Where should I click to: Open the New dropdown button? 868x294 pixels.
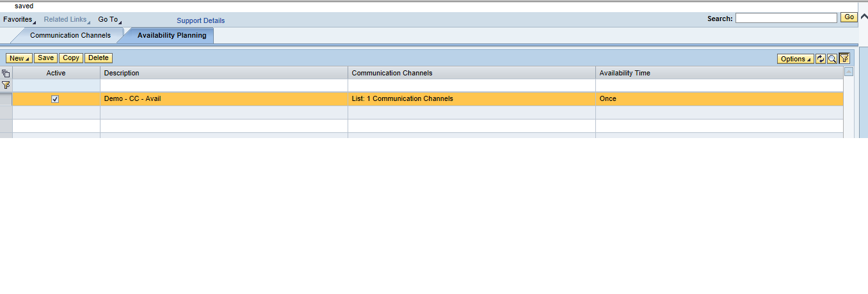19,58
